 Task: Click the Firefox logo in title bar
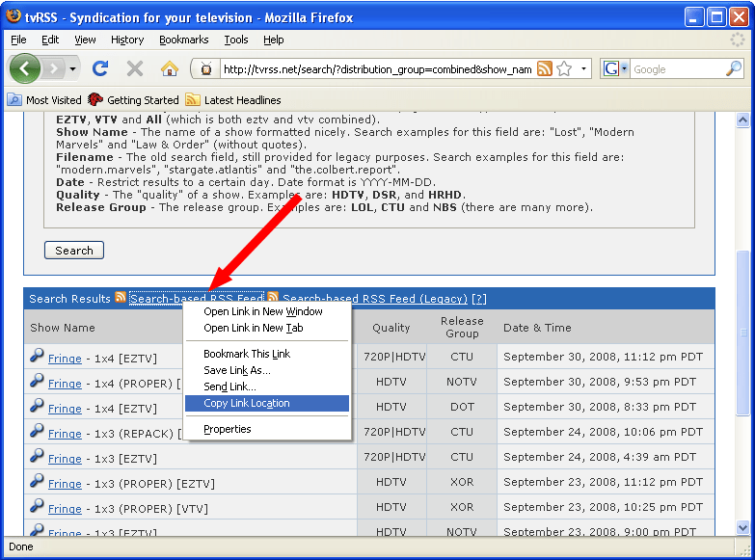(x=13, y=15)
